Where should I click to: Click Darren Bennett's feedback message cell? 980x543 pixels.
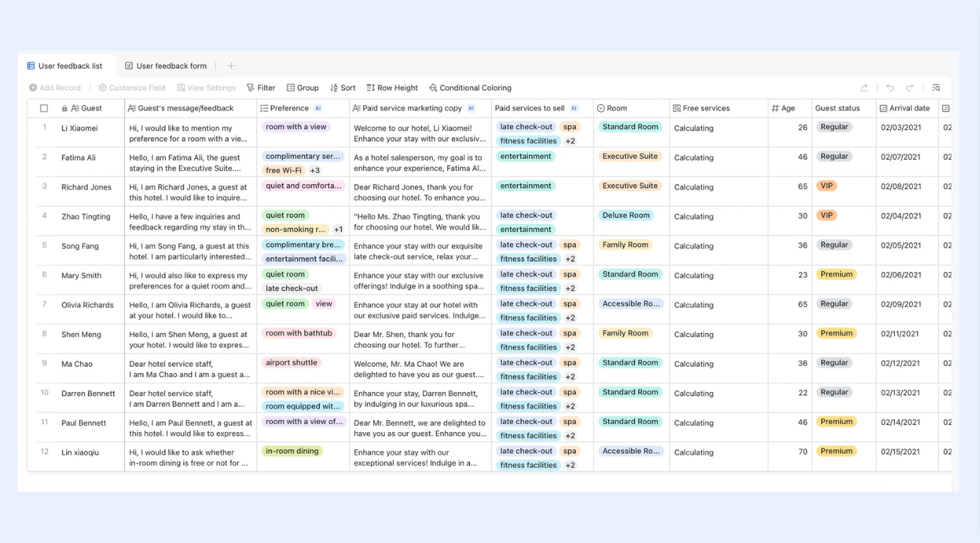click(x=190, y=399)
